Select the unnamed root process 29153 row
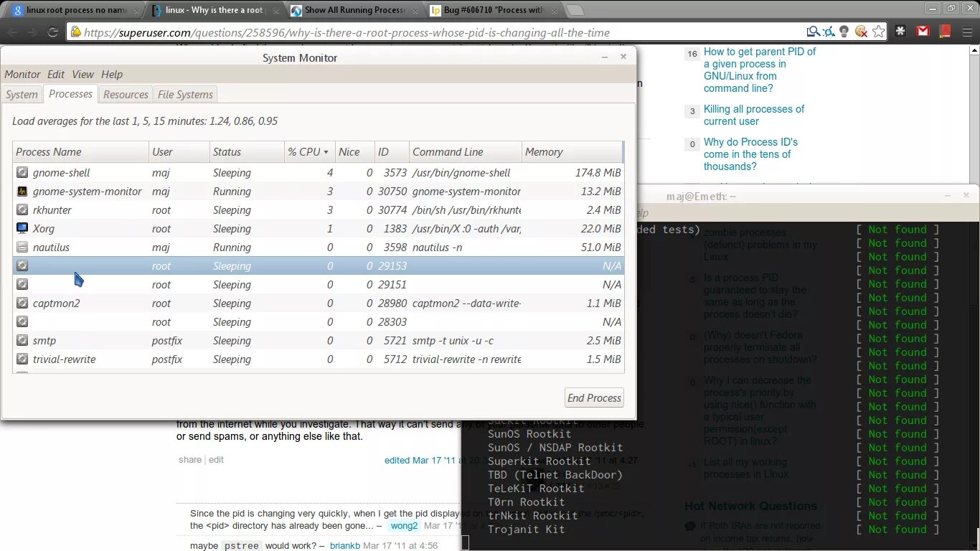Screen dimensions: 980x551 tap(319, 265)
